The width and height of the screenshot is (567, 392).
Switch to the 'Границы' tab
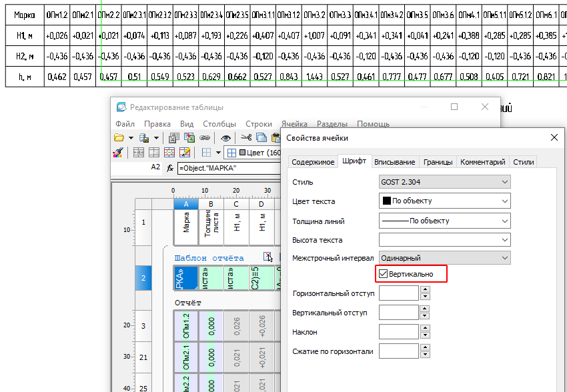[x=438, y=162]
